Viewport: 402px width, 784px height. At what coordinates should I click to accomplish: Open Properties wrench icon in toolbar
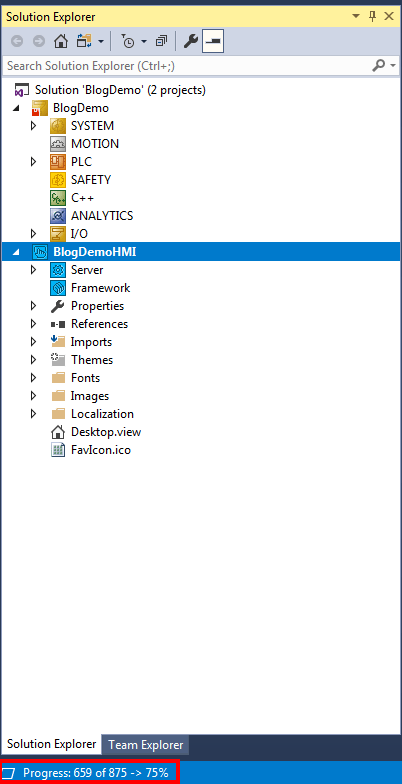pyautogui.click(x=190, y=42)
